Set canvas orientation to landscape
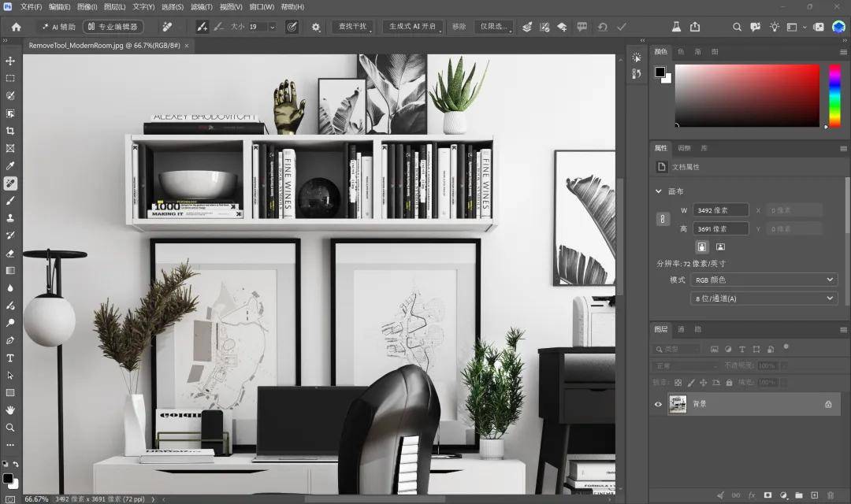 pos(720,246)
